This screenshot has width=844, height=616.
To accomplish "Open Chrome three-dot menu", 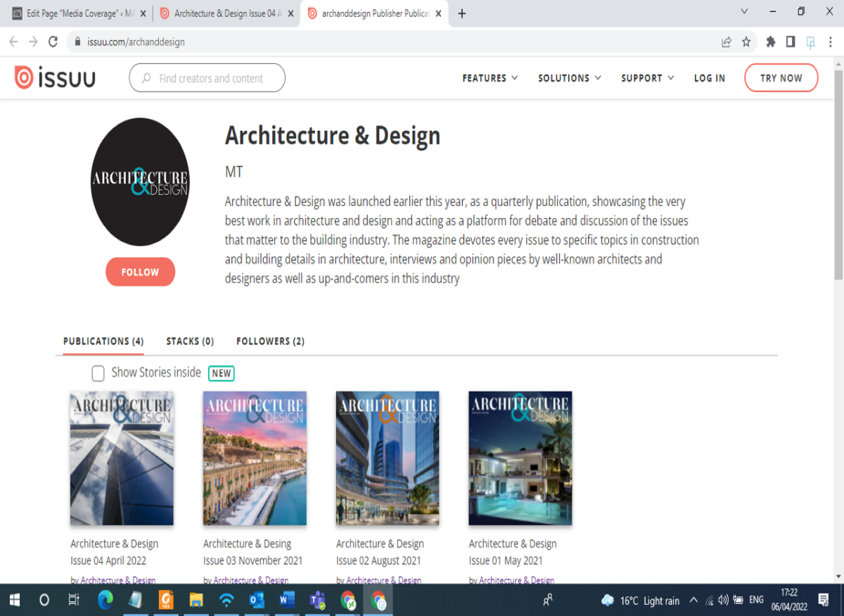I will [x=830, y=42].
